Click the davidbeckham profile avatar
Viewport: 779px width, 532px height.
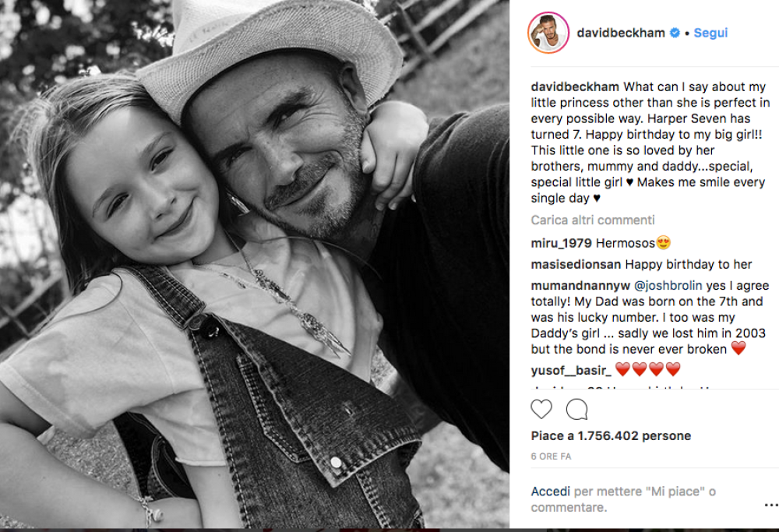548,33
